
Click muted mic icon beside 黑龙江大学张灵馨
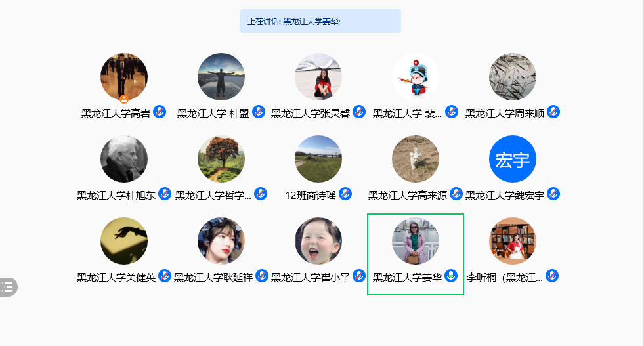pyautogui.click(x=359, y=112)
